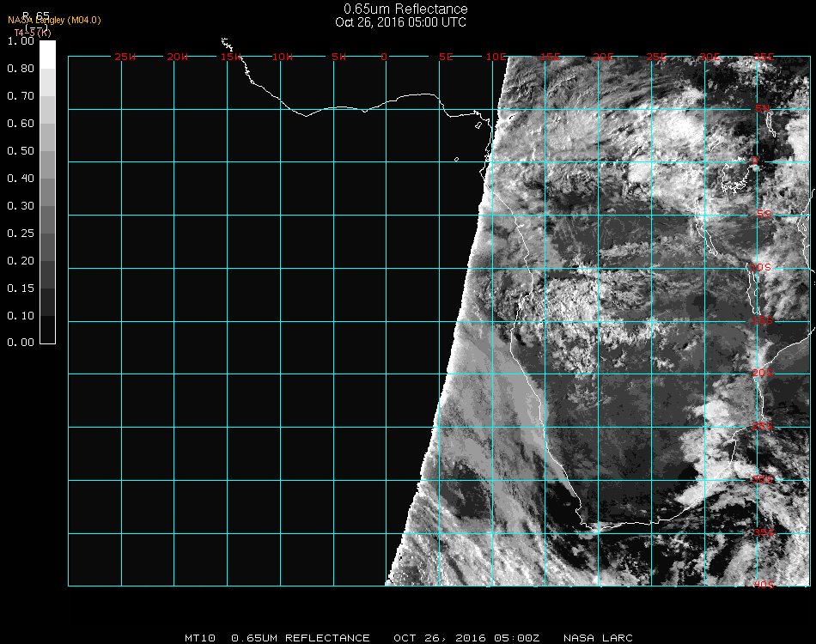
Task: Click the 10S latitude label
Action: 763,268
